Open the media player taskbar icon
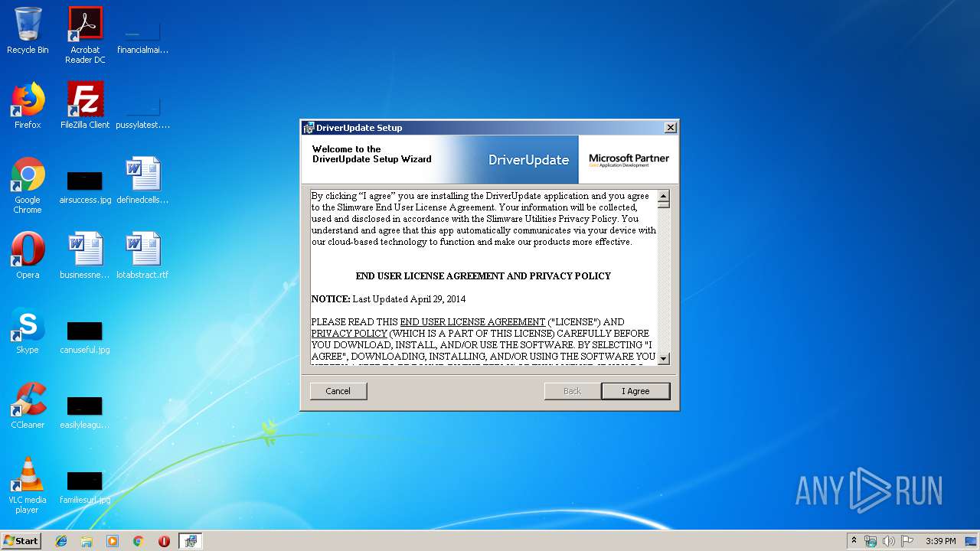The image size is (980, 551). (x=113, y=541)
